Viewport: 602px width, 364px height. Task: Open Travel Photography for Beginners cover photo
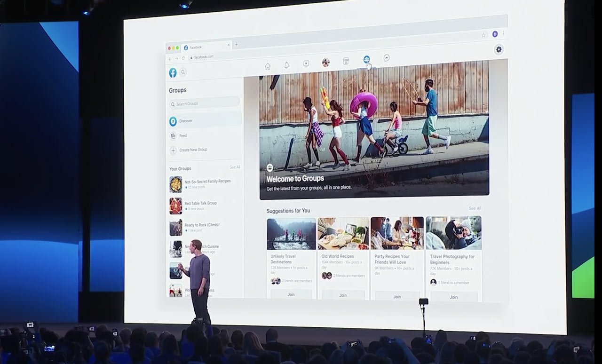(453, 233)
